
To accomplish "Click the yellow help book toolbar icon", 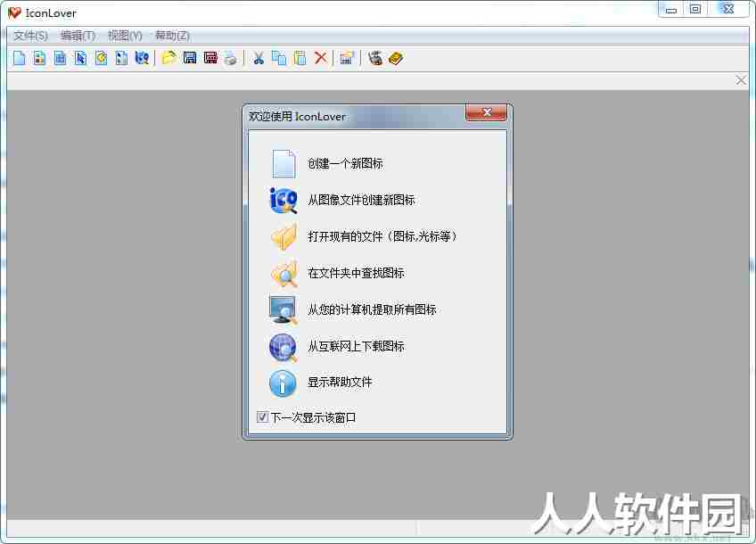I will pos(396,58).
